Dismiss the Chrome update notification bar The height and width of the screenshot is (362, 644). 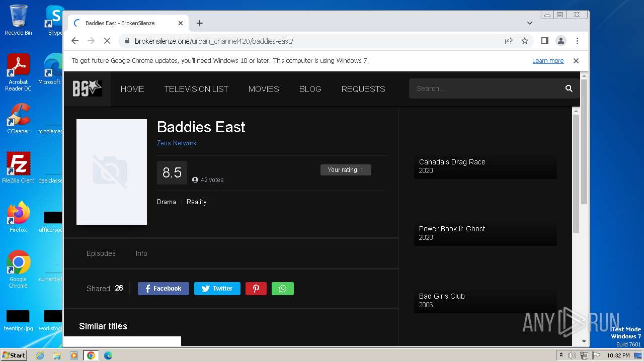tap(576, 61)
